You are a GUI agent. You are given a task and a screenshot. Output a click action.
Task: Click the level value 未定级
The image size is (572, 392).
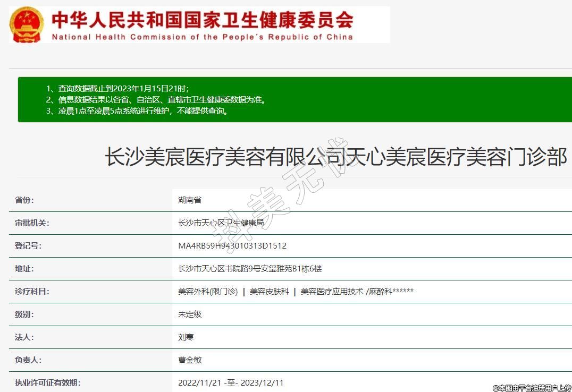pyautogui.click(x=190, y=314)
